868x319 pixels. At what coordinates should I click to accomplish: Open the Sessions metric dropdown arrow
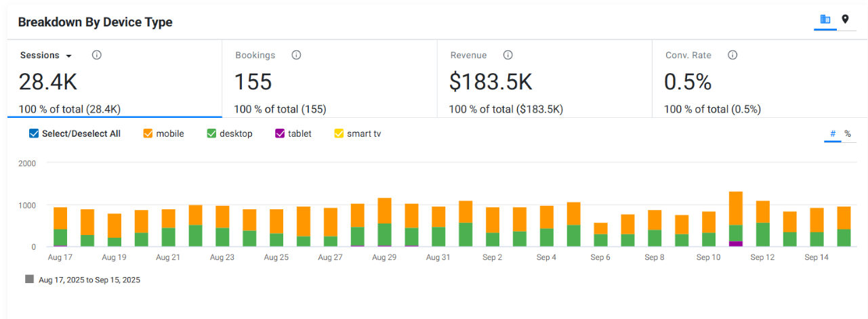(x=68, y=56)
